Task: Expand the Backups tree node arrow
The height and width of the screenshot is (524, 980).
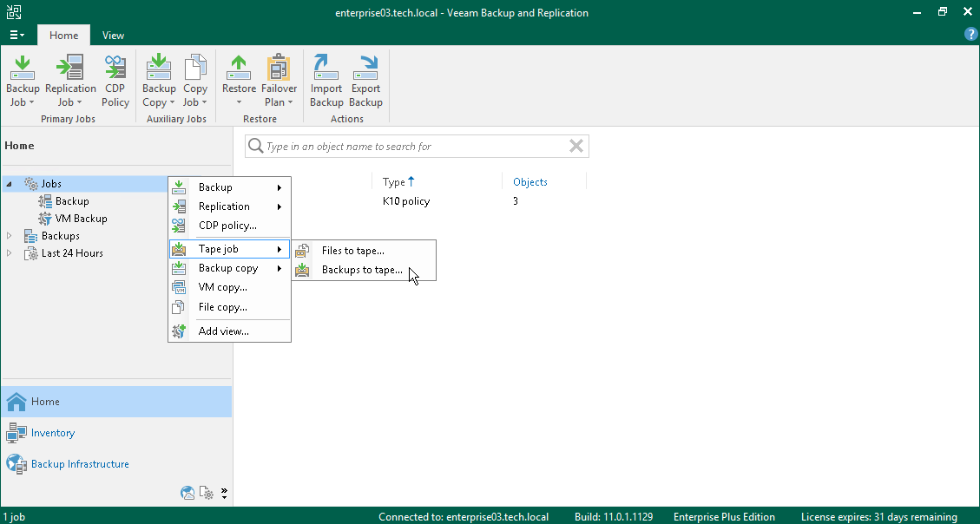Action: point(9,235)
